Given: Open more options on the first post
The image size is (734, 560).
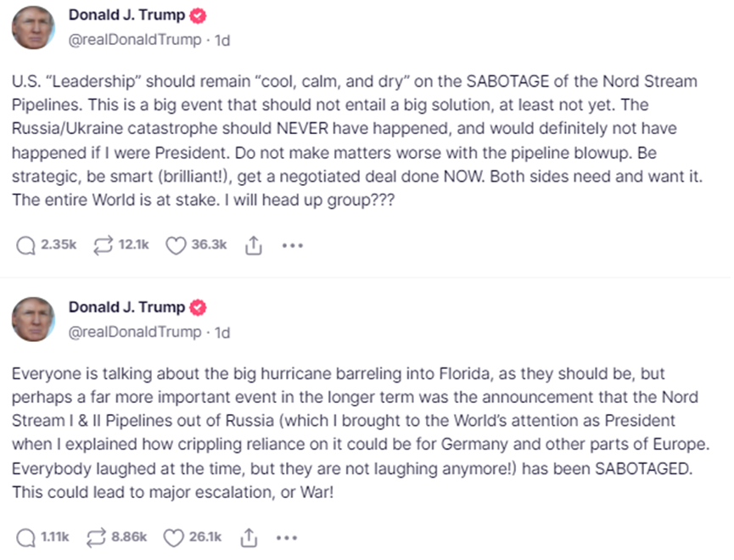Looking at the screenshot, I should (x=292, y=245).
